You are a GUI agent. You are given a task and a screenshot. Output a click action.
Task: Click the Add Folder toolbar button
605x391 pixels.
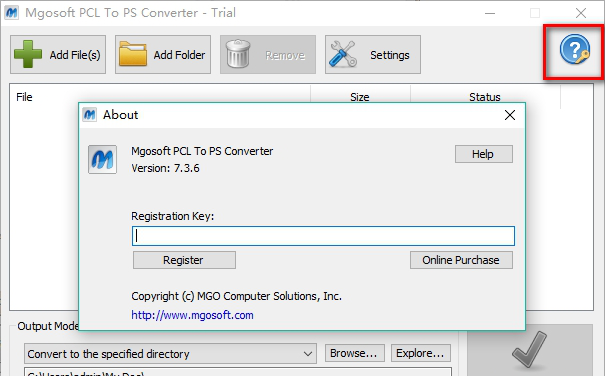(163, 54)
